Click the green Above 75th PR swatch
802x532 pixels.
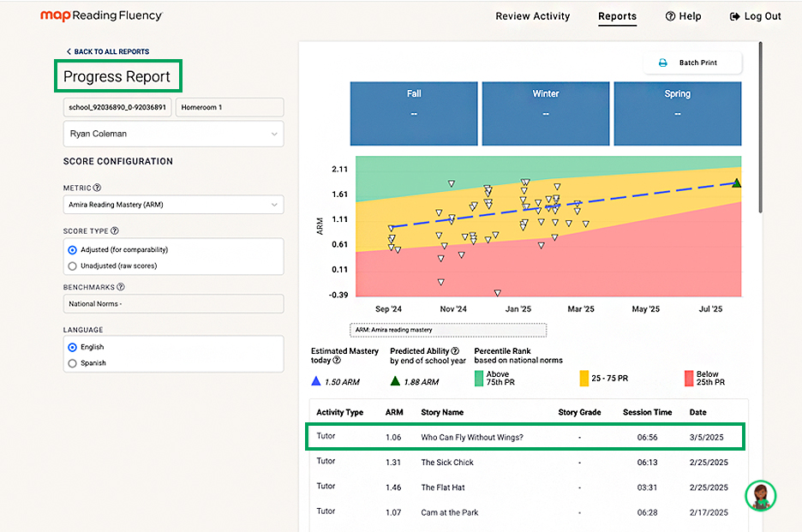coord(479,379)
